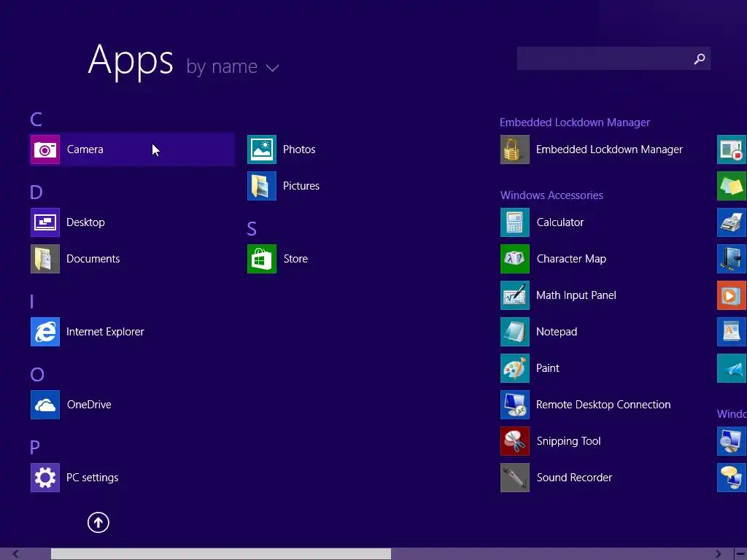747x560 pixels.
Task: Click the letter D group header
Action: 36,192
